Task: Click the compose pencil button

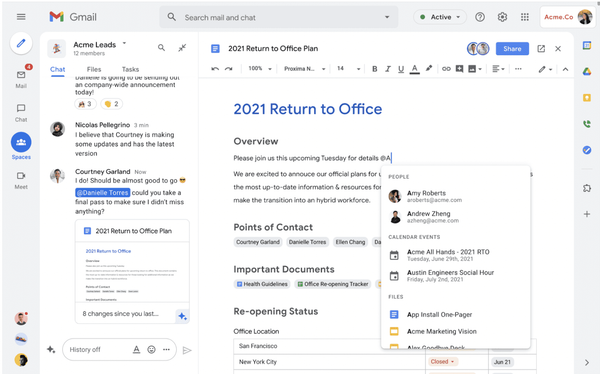Action: [21, 43]
